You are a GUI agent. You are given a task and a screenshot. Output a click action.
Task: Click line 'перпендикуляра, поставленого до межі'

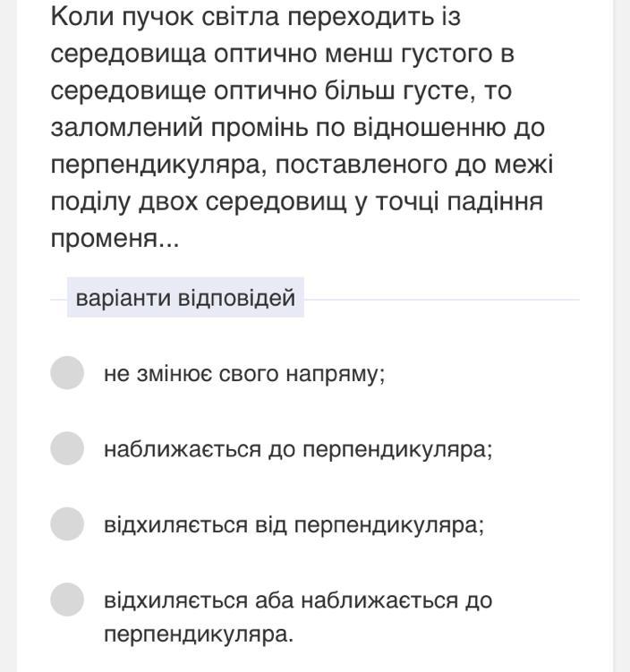pos(302,165)
